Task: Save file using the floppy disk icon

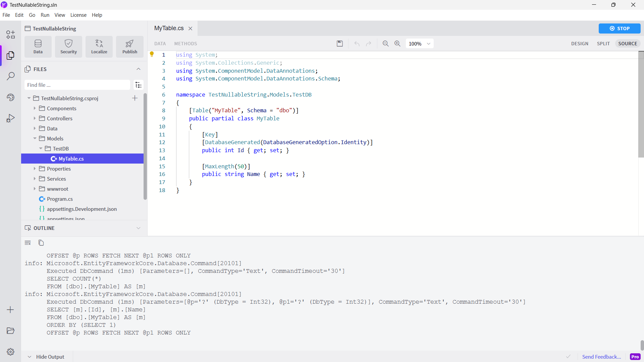Action: 340,44
